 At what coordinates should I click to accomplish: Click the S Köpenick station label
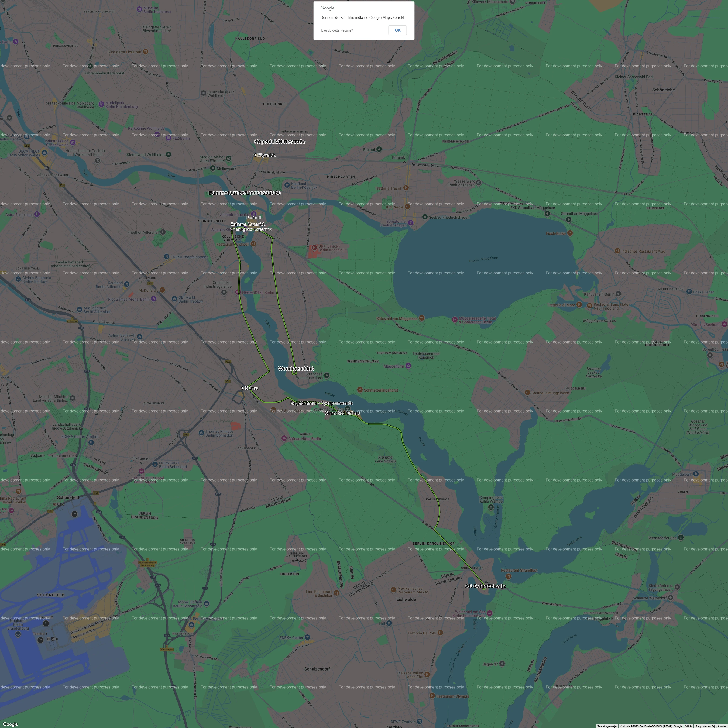tap(265, 155)
